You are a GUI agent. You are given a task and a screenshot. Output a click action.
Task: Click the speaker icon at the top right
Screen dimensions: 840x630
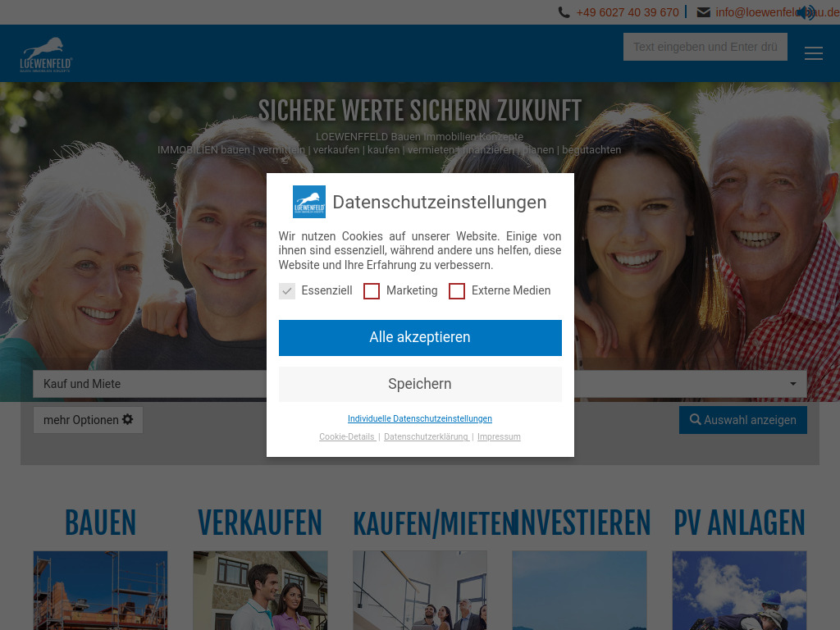pyautogui.click(x=806, y=13)
